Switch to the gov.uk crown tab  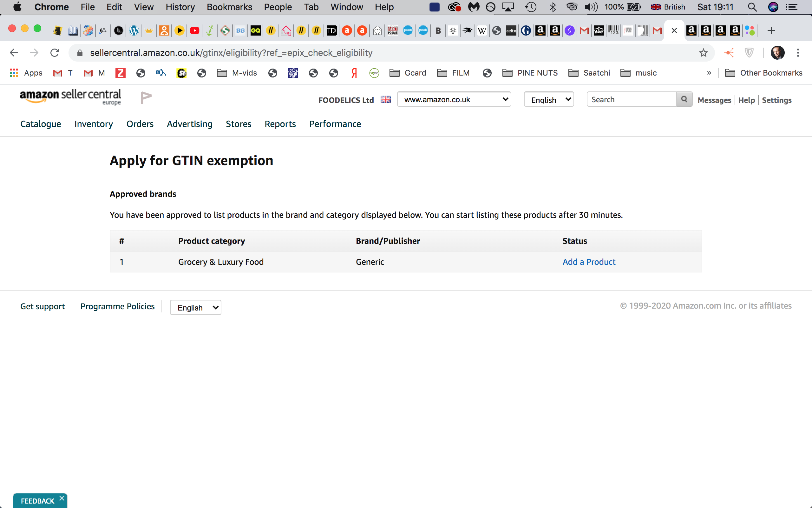click(x=599, y=30)
